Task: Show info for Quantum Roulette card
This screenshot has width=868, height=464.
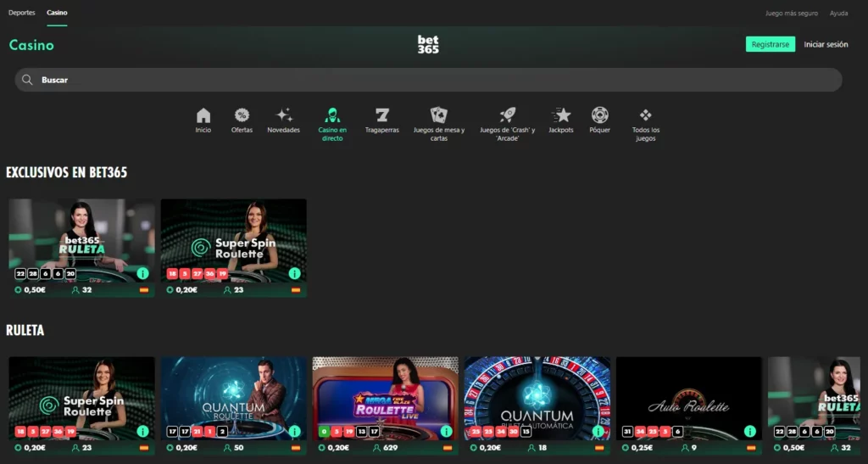Action: pyautogui.click(x=294, y=431)
